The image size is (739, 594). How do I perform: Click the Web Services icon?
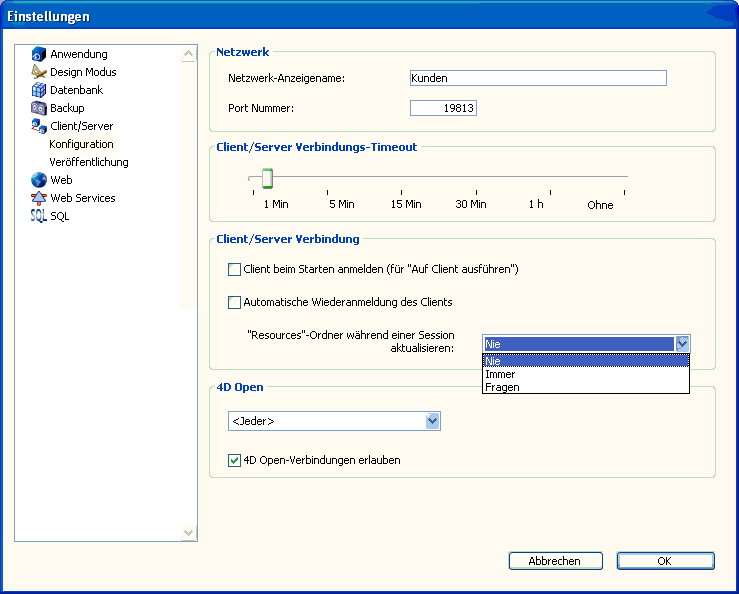(x=39, y=198)
